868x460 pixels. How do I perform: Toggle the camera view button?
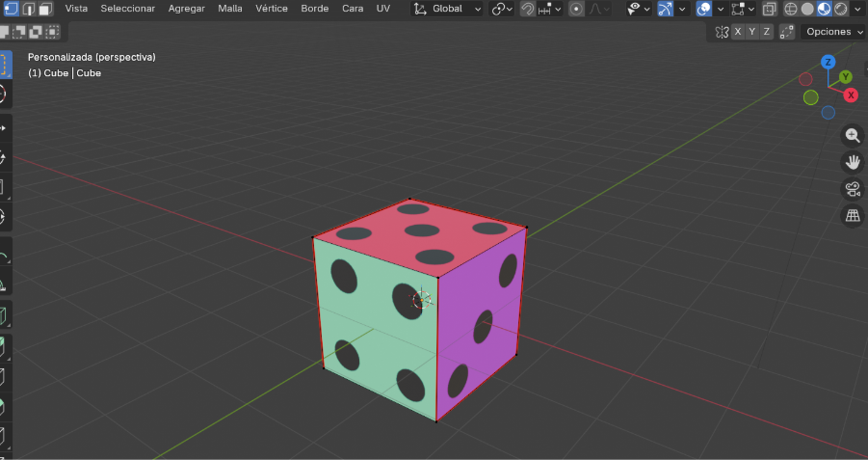[x=853, y=189]
